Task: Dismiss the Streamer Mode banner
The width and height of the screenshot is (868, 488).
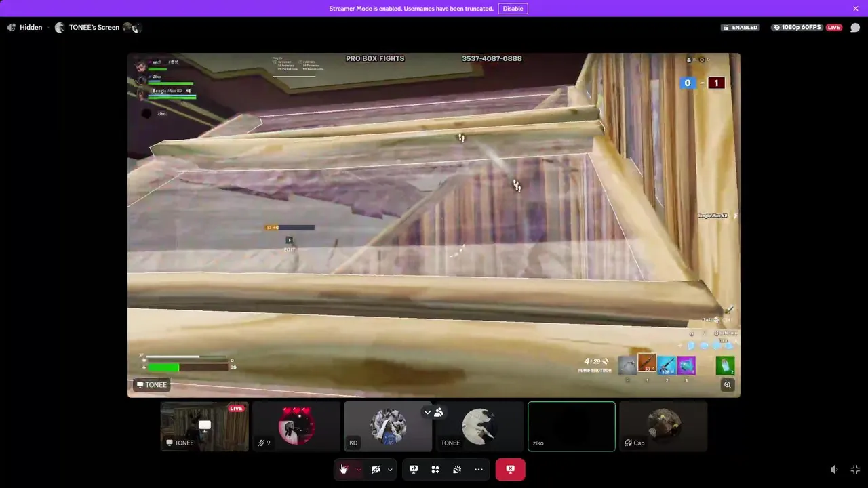Action: click(856, 9)
